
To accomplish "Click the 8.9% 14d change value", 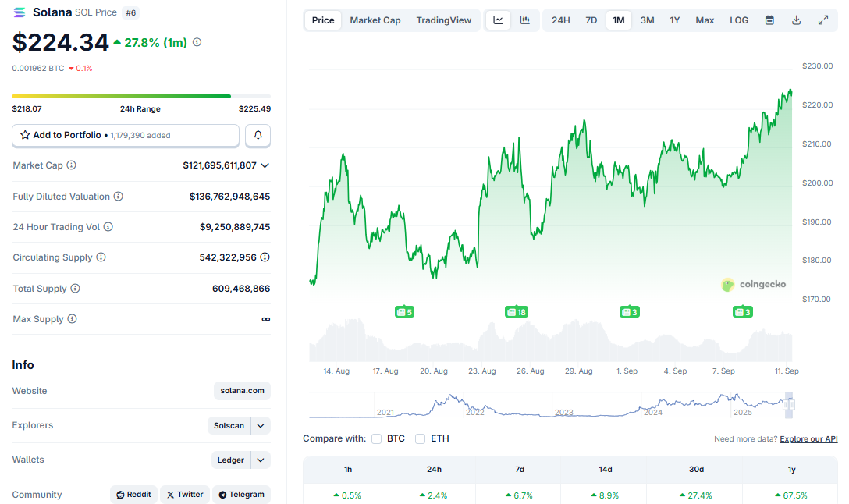I will tap(606, 495).
